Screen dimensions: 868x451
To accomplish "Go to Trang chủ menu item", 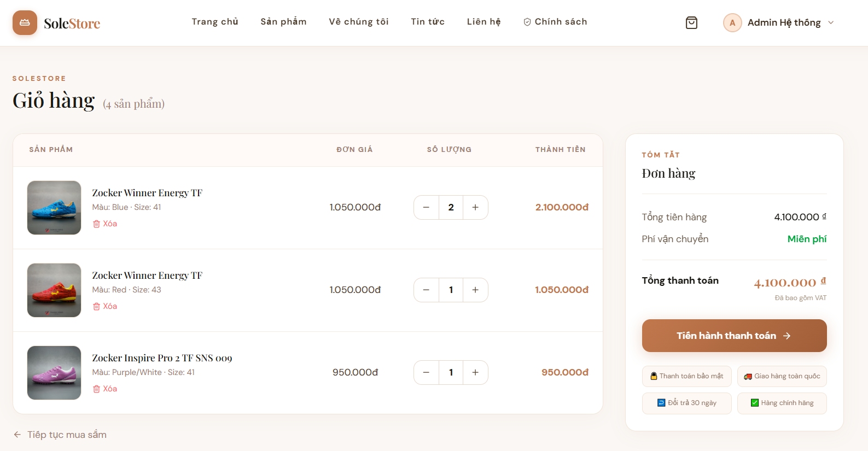I will (x=215, y=22).
